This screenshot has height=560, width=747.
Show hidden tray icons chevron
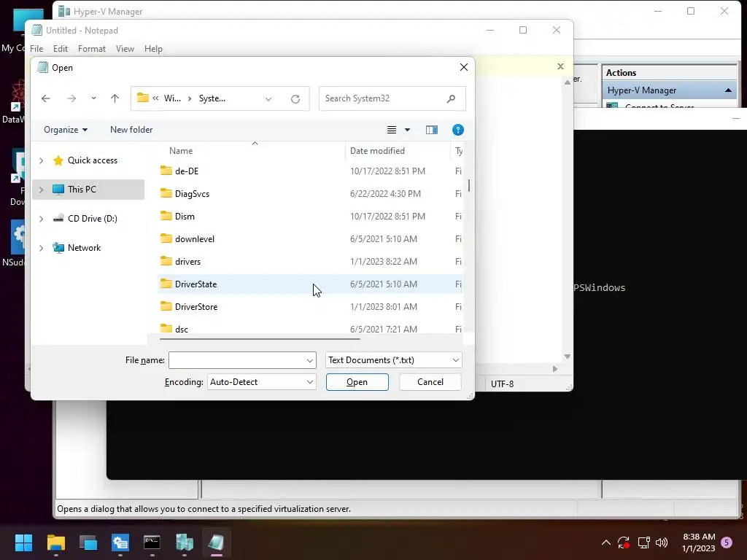[606, 542]
